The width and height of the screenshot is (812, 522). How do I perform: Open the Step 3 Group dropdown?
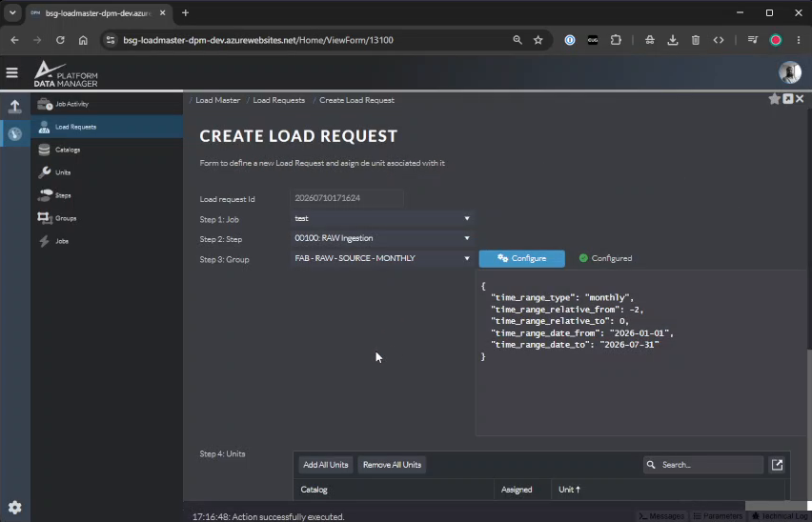coord(381,258)
